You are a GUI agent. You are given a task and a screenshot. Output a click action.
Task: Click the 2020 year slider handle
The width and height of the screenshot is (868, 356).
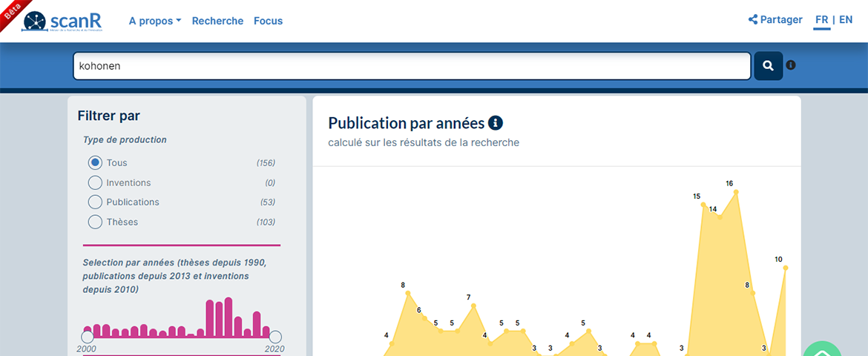[275, 337]
